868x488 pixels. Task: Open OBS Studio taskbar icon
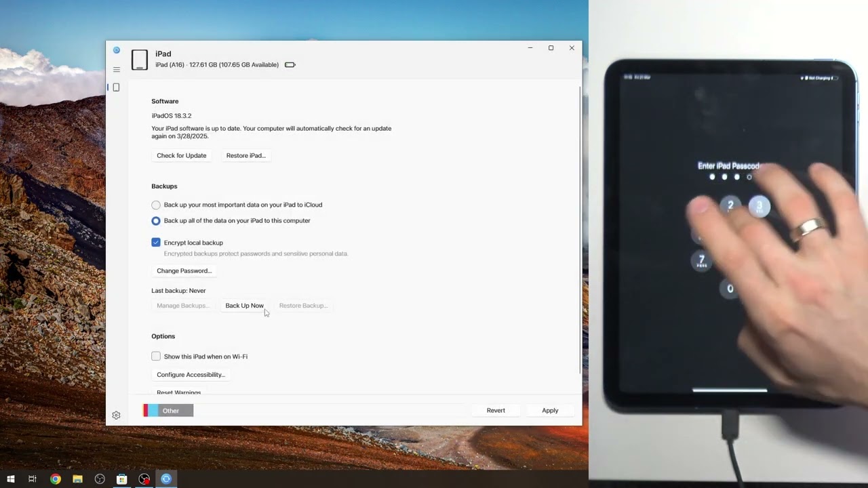coord(100,479)
